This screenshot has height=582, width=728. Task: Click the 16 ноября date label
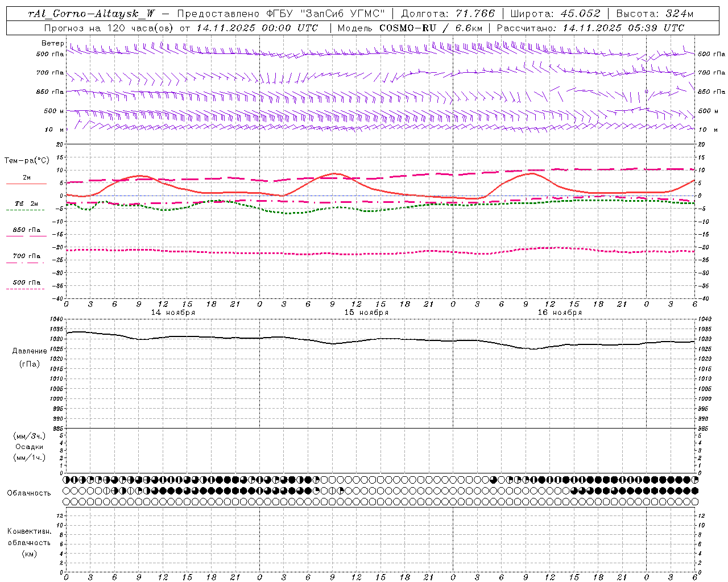560,313
